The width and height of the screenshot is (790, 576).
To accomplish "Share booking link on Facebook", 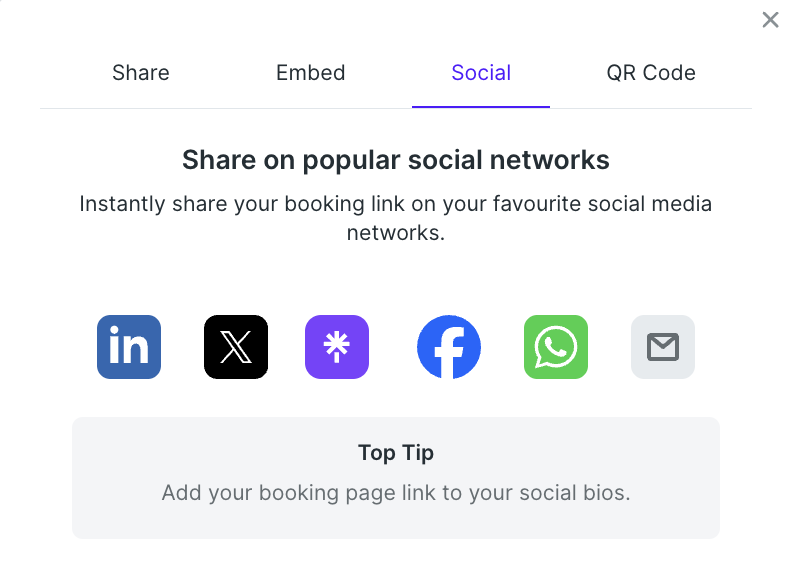I will click(449, 347).
